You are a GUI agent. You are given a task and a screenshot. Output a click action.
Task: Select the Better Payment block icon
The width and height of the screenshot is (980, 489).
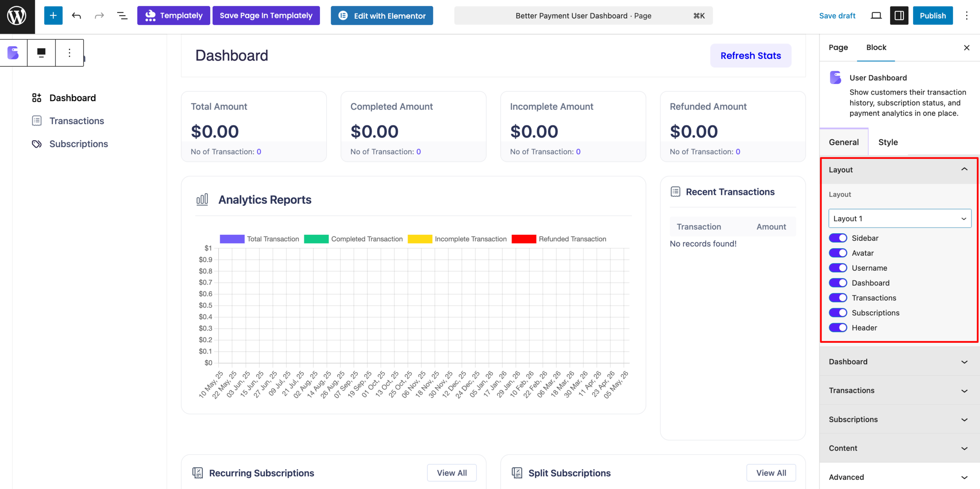pos(13,53)
